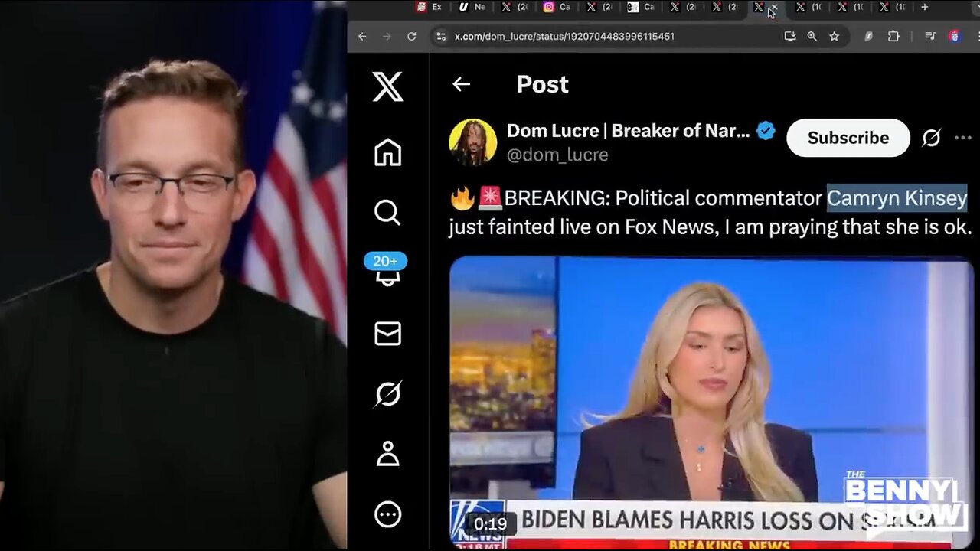Click back arrow beside Post heading
The image size is (980, 551).
point(461,84)
